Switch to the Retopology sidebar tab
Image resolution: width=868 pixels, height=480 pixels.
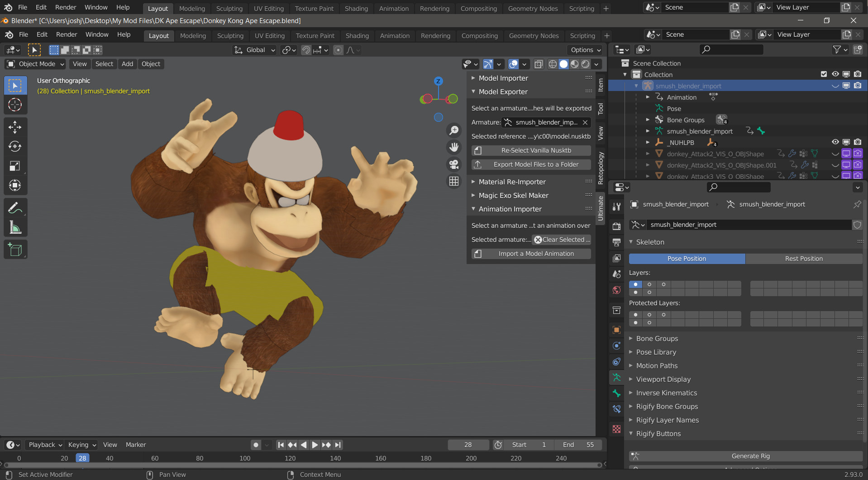(601, 168)
